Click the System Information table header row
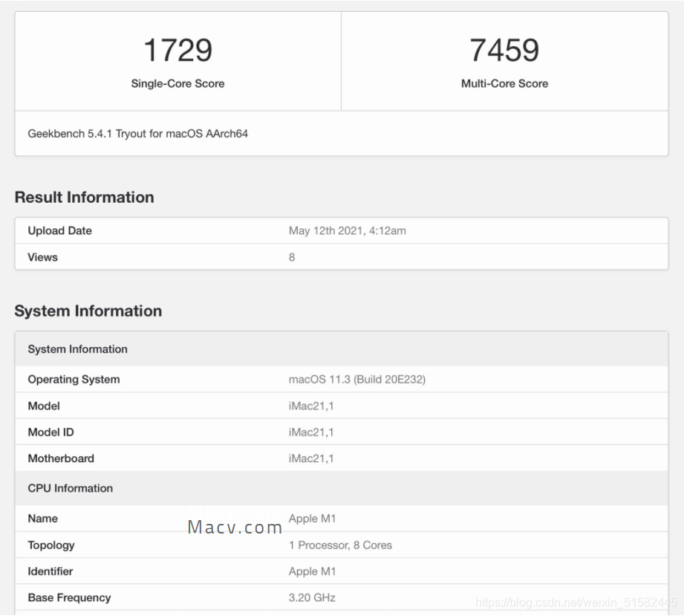The image size is (684, 616). (x=342, y=348)
